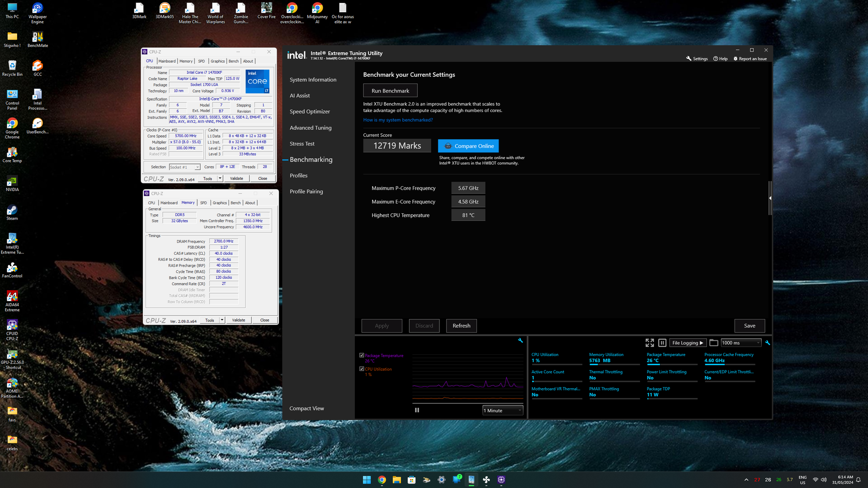Screen dimensions: 868x488
Task: Go to System Information section
Action: pos(313,80)
